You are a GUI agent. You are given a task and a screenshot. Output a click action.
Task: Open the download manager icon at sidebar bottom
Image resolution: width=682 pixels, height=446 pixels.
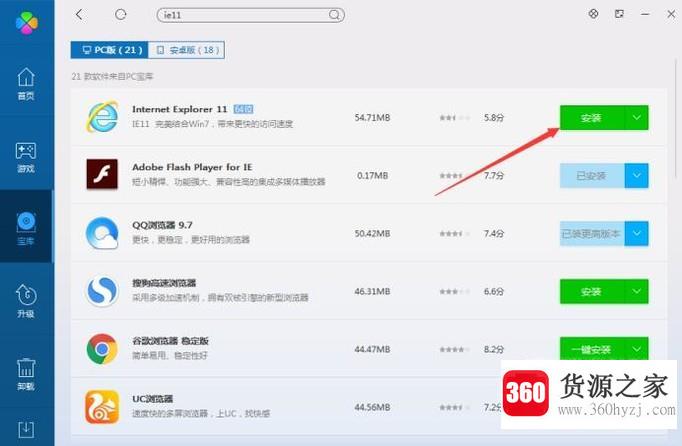click(26, 429)
